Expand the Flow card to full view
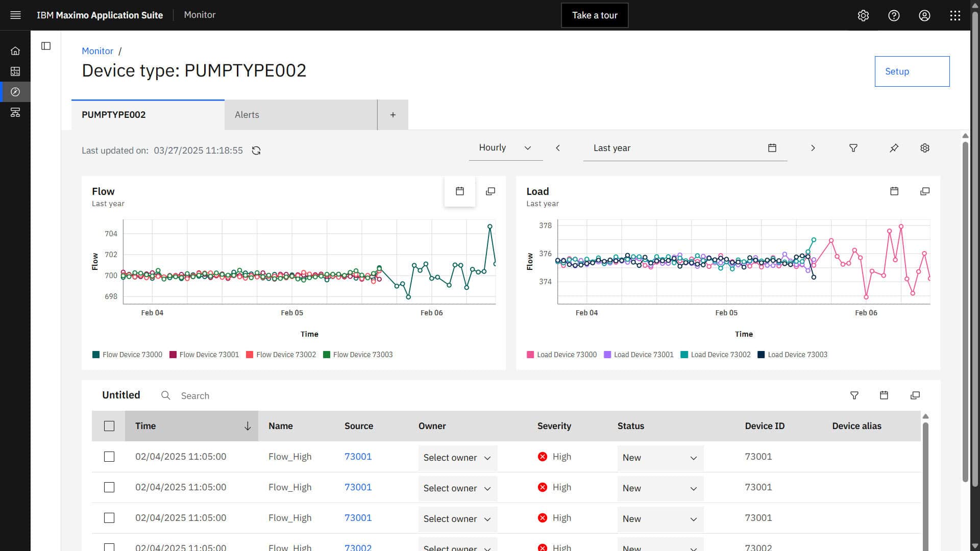980x551 pixels. click(x=490, y=191)
